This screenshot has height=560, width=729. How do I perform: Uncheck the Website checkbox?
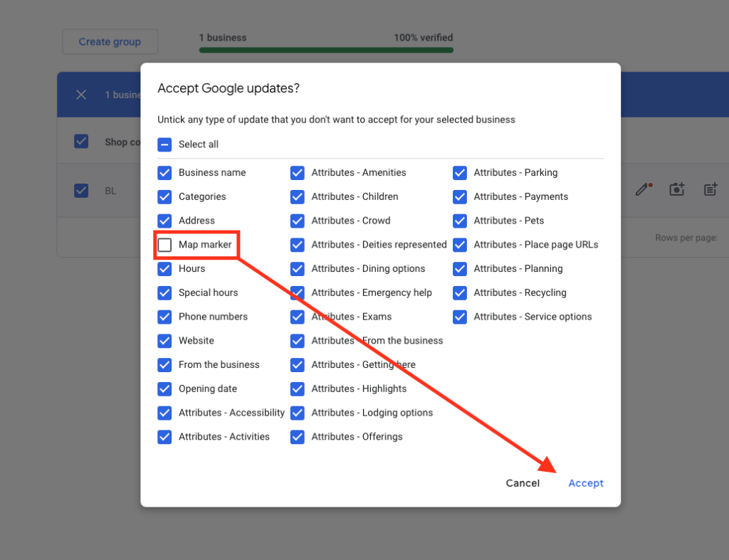164,341
